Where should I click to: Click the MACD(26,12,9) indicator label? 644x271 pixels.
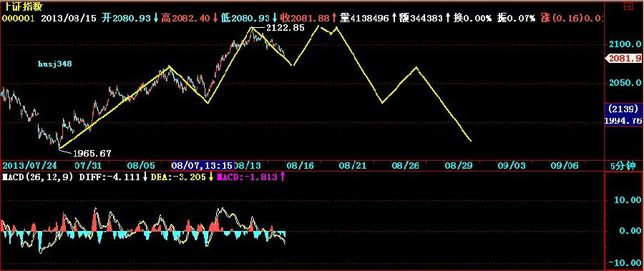pyautogui.click(x=38, y=177)
